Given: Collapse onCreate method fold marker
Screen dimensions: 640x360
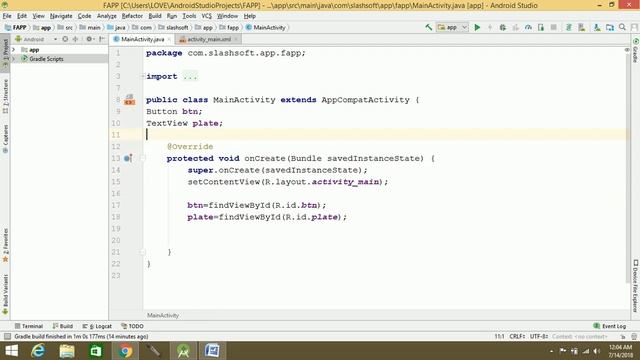Looking at the screenshot, I should coord(142,158).
